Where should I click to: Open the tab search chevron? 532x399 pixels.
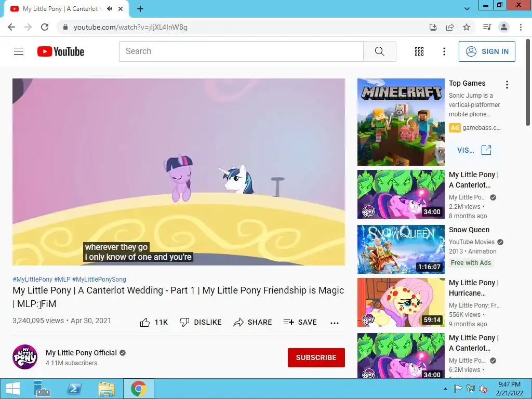467,9
